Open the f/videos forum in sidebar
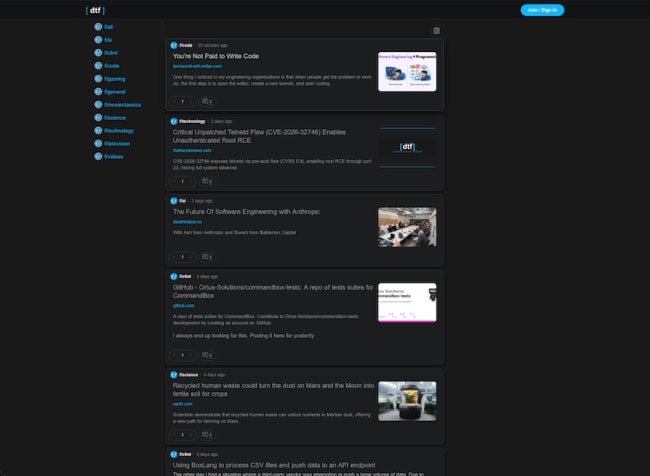The height and width of the screenshot is (476, 650). [114, 156]
